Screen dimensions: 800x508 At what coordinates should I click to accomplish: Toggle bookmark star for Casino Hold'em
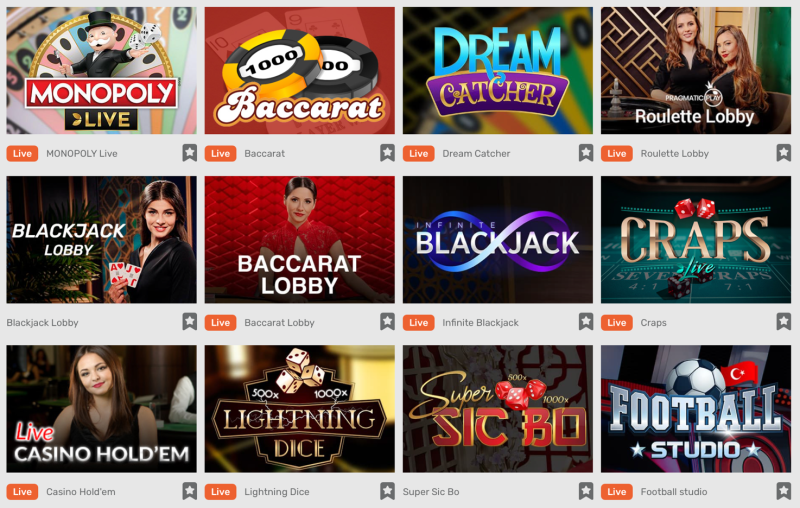point(190,491)
